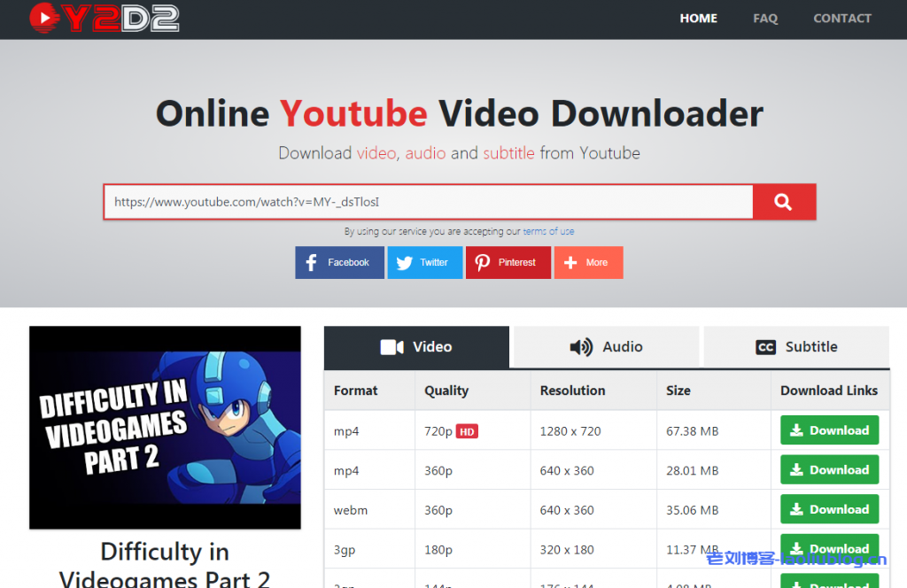Open the FAQ page from the top menu
This screenshot has width=907, height=588.
[765, 18]
